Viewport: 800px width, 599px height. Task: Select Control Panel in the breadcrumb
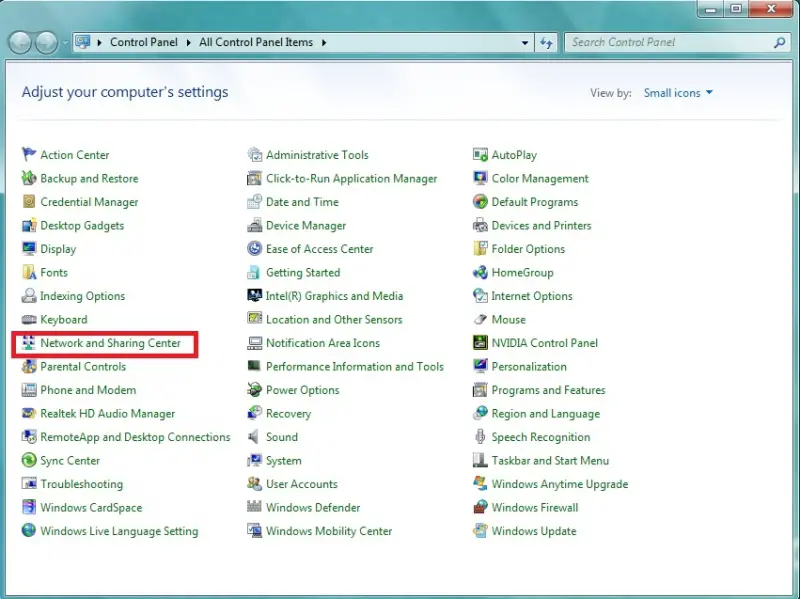144,42
